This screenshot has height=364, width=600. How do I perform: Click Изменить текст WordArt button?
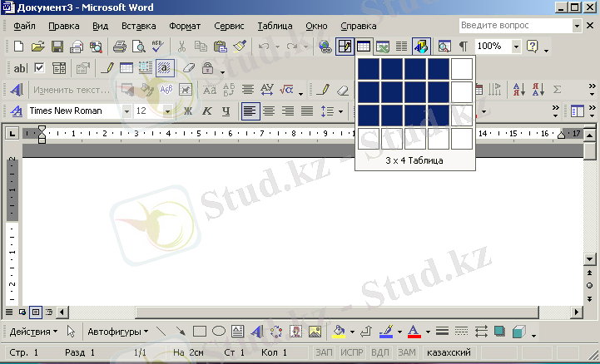click(x=72, y=90)
